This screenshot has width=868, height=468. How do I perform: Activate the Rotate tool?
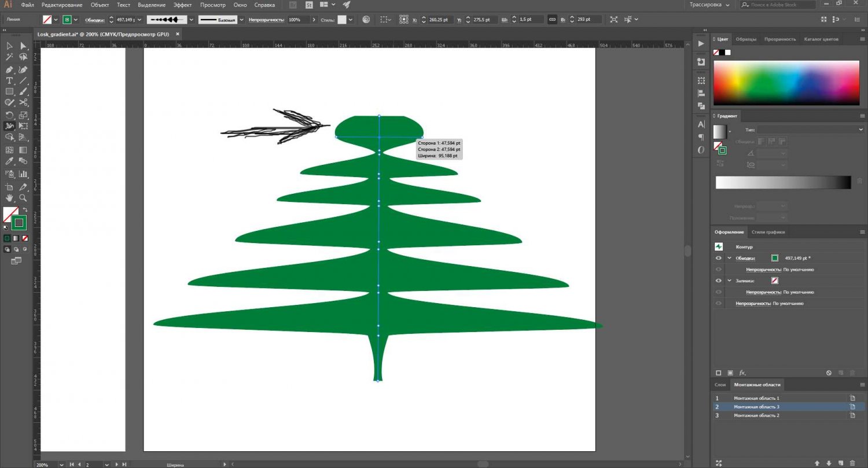click(x=10, y=115)
